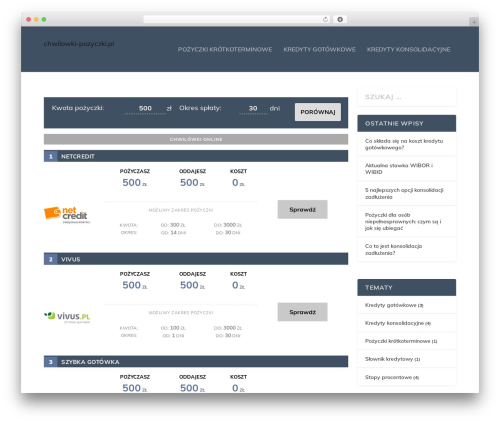500x423 pixels.
Task: Click the Szukaj search field
Action: [407, 97]
